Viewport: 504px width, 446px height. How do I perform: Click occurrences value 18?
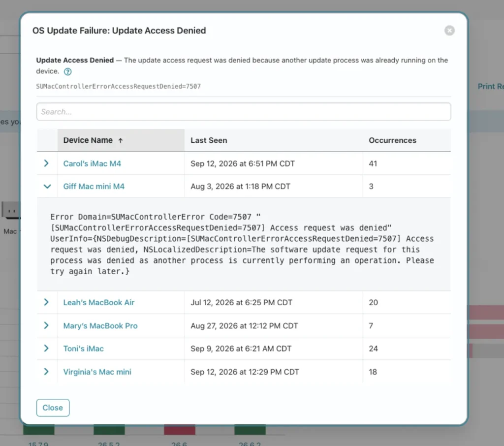[x=373, y=372]
